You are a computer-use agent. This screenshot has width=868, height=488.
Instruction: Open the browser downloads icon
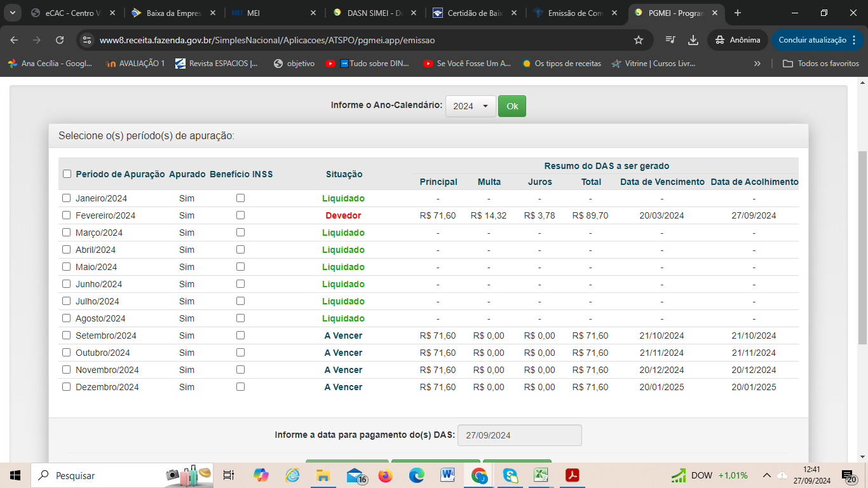click(x=693, y=40)
